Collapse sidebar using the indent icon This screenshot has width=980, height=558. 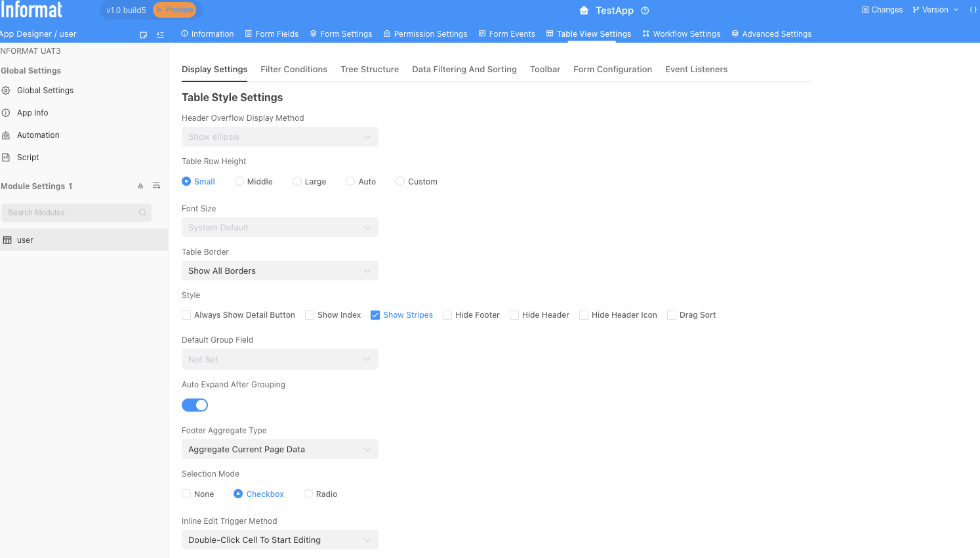[x=161, y=35]
